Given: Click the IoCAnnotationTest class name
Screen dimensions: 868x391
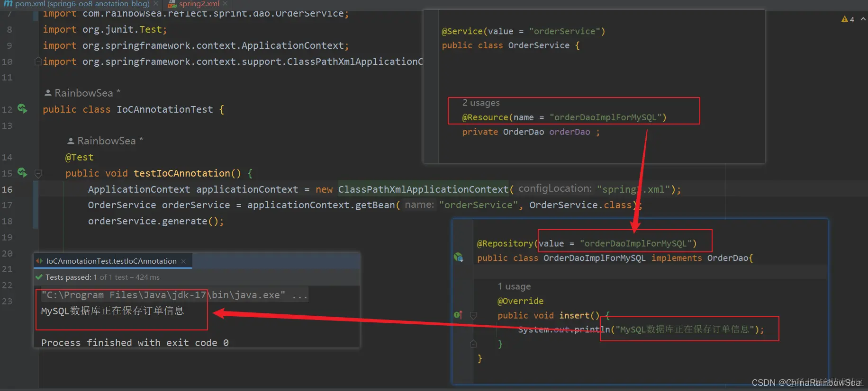Looking at the screenshot, I should click(165, 109).
